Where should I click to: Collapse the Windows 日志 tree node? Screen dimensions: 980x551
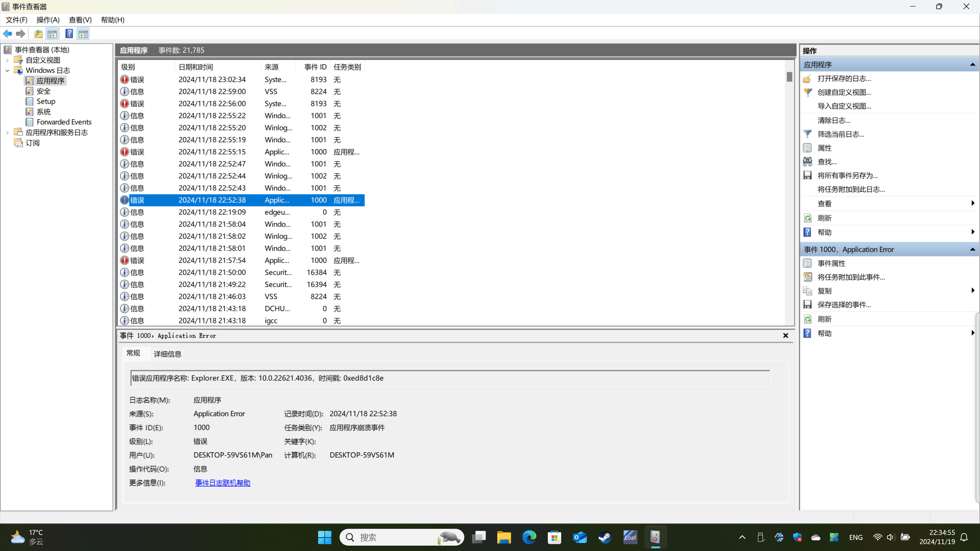(7, 70)
